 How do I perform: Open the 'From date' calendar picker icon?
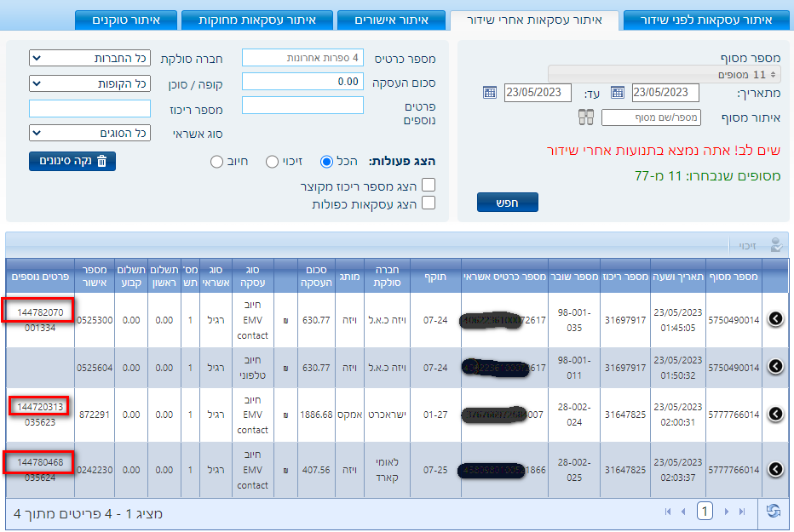click(618, 93)
